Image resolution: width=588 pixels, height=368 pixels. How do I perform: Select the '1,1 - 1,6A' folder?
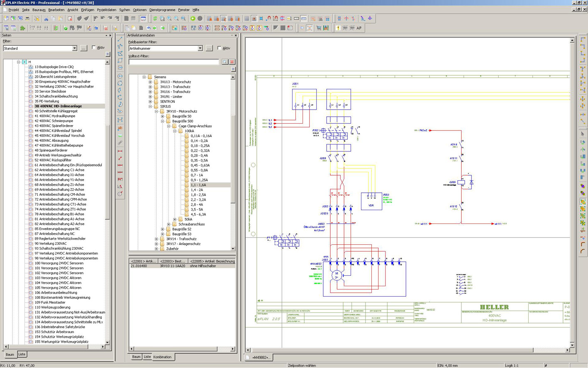pos(198,185)
